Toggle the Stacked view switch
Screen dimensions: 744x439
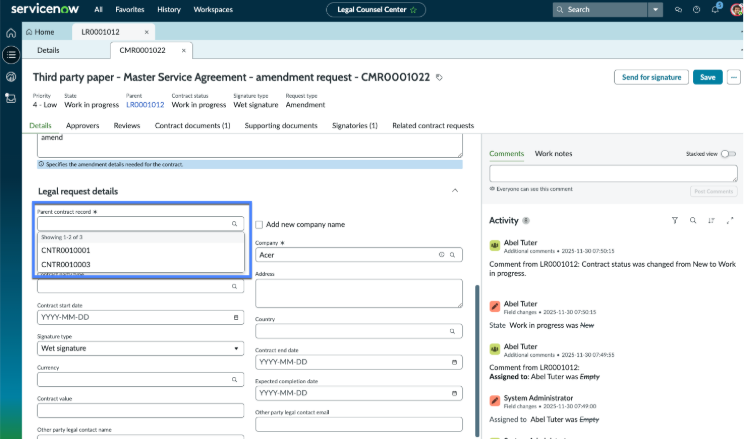tap(728, 154)
